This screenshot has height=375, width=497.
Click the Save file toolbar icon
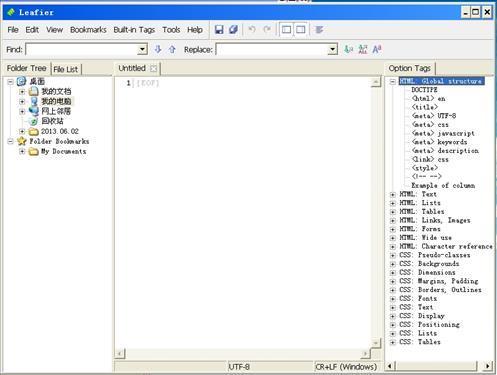219,30
